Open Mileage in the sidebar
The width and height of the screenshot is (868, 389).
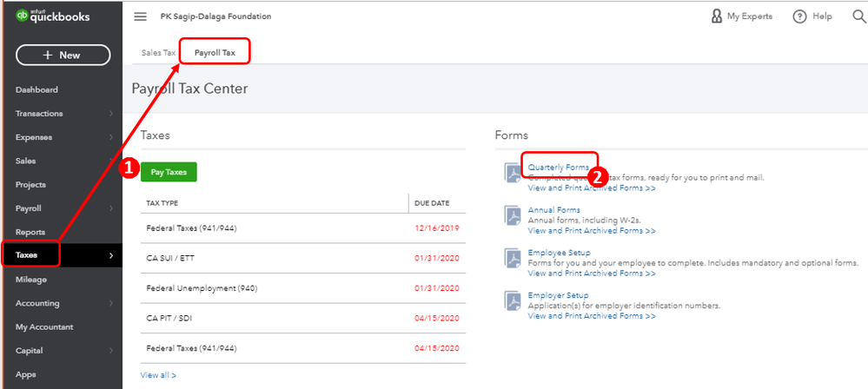click(31, 280)
